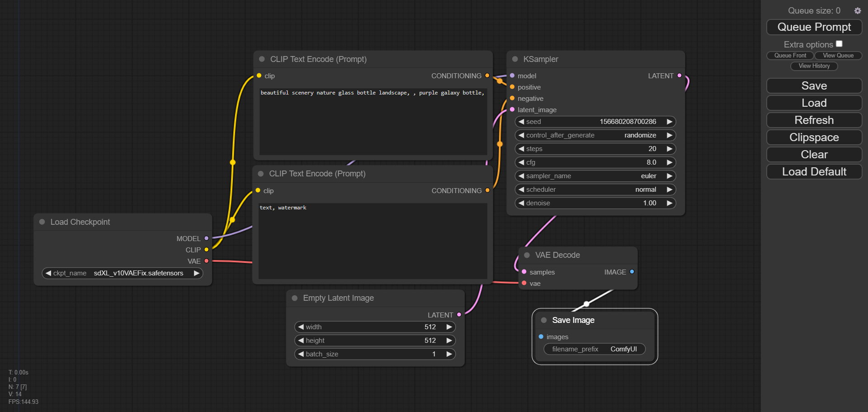Open the settings gear icon
Image resolution: width=868 pixels, height=412 pixels.
(858, 10)
